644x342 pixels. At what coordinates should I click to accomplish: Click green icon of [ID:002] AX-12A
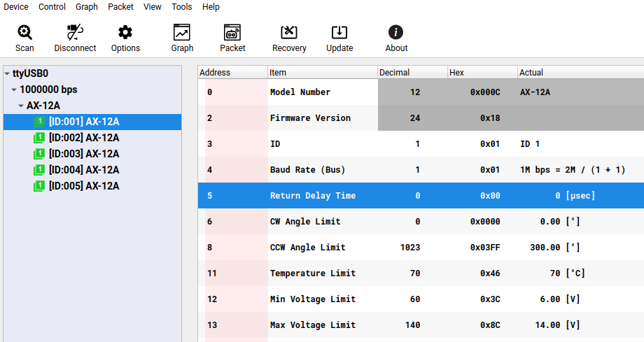(x=39, y=138)
